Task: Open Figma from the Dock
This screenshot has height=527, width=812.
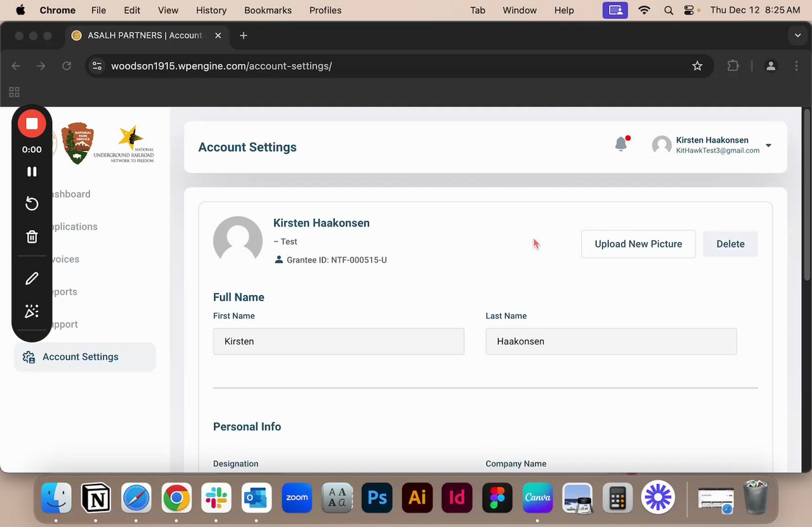Action: [x=497, y=498]
